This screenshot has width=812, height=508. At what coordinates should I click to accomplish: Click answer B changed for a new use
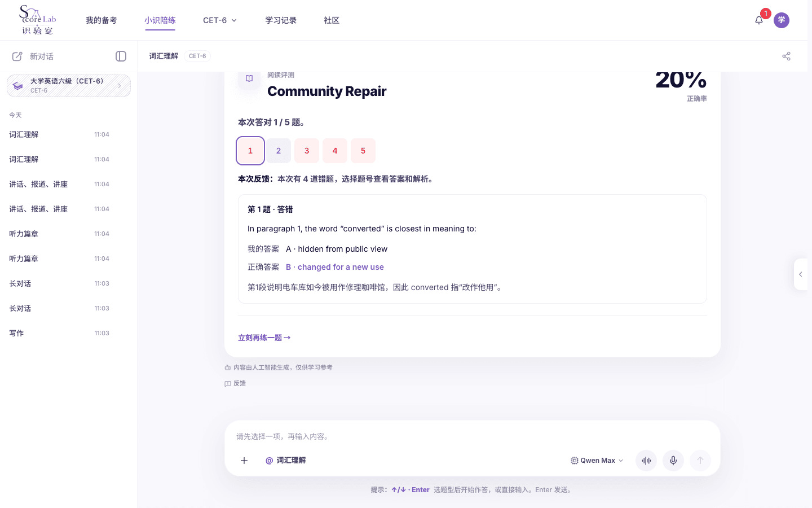(335, 267)
